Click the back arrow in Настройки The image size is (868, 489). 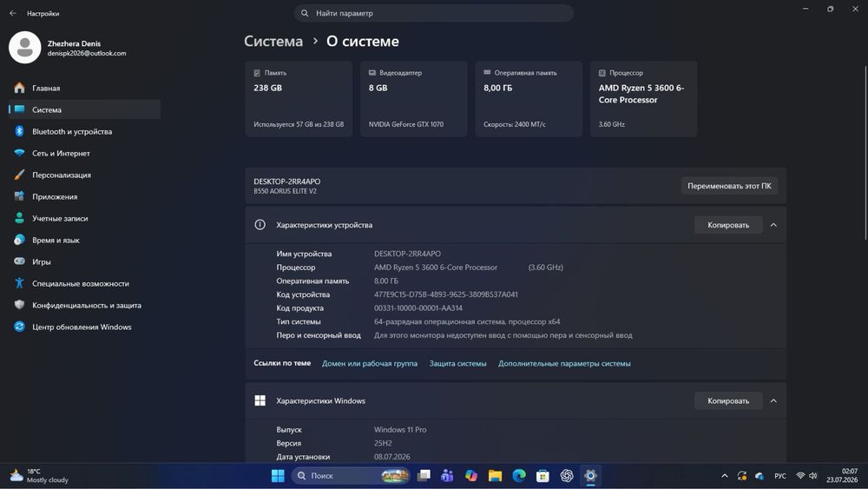[x=13, y=13]
